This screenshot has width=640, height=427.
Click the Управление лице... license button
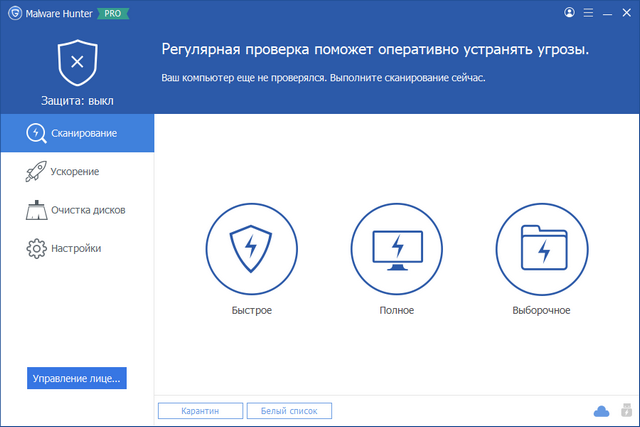(x=76, y=379)
